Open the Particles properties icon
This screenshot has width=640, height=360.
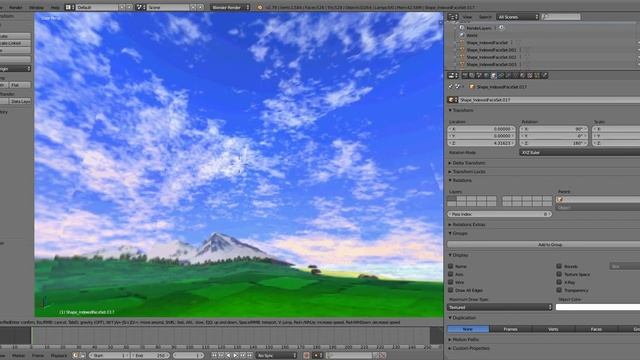coord(537,76)
